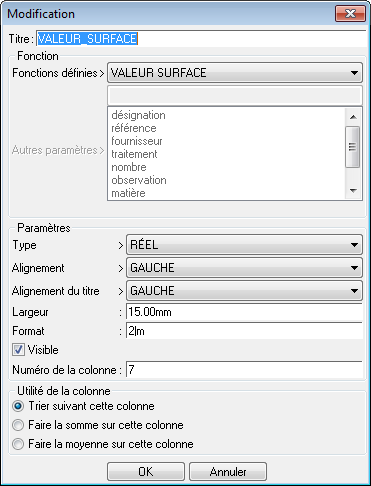The image size is (371, 486).
Task: Uncheck the Visible checkbox
Action: tap(18, 350)
